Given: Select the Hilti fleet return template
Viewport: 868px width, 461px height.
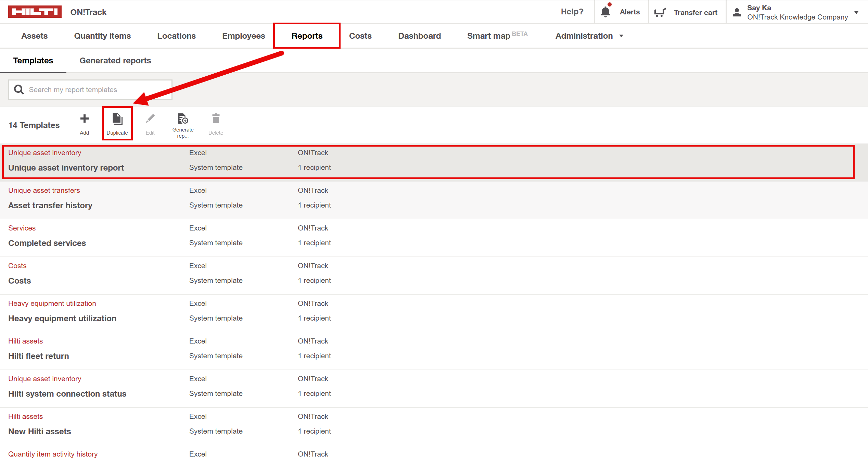Looking at the screenshot, I should tap(39, 356).
